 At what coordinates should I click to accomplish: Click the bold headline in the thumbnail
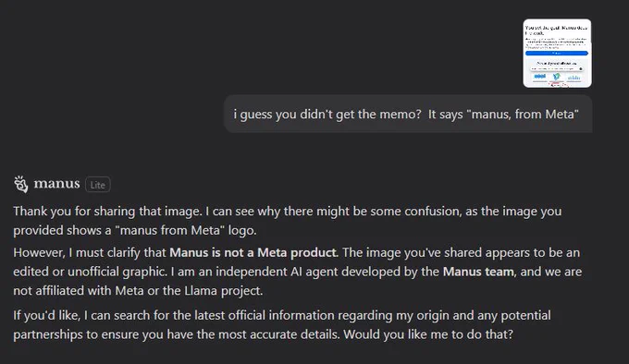pos(556,30)
